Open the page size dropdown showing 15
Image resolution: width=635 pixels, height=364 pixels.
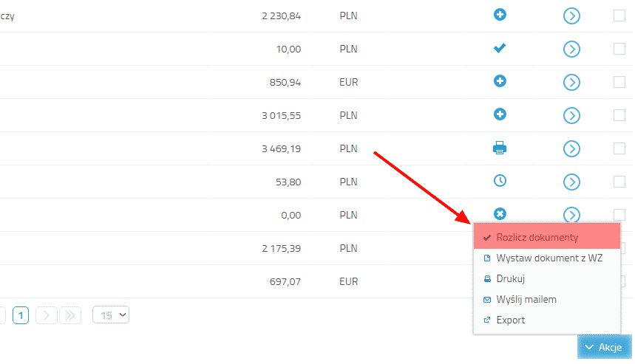pyautogui.click(x=111, y=315)
